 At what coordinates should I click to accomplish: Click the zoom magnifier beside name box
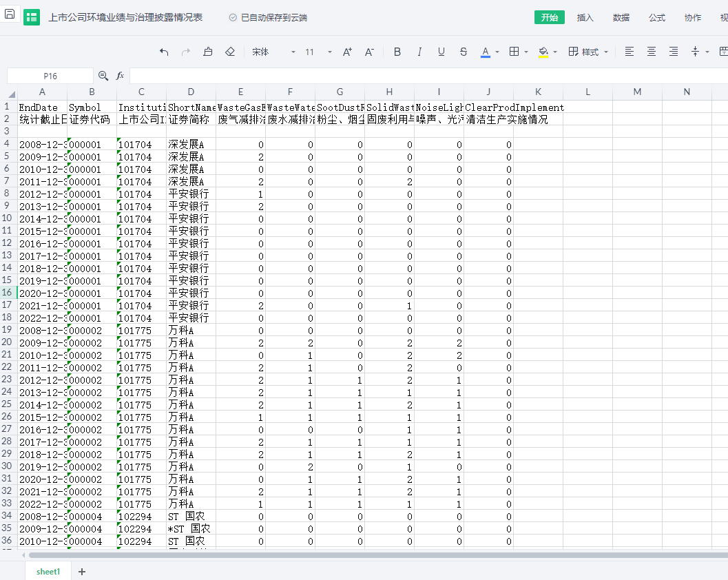[103, 76]
